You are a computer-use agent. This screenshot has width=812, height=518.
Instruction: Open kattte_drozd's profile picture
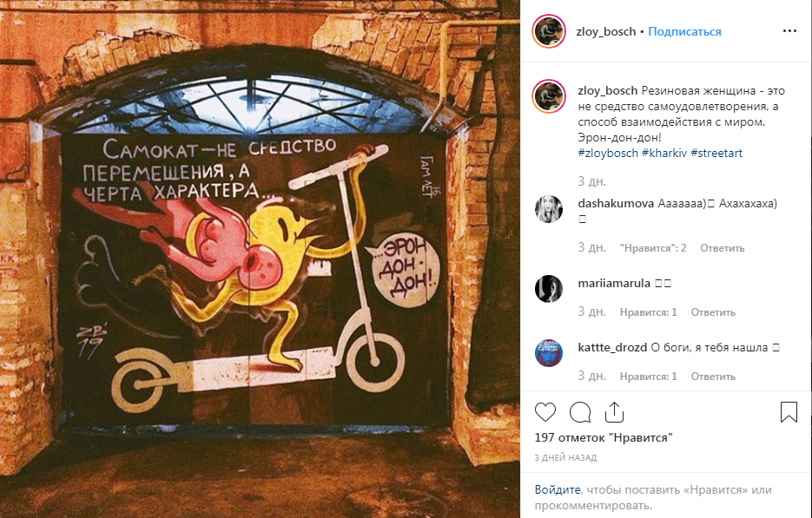[x=548, y=353]
